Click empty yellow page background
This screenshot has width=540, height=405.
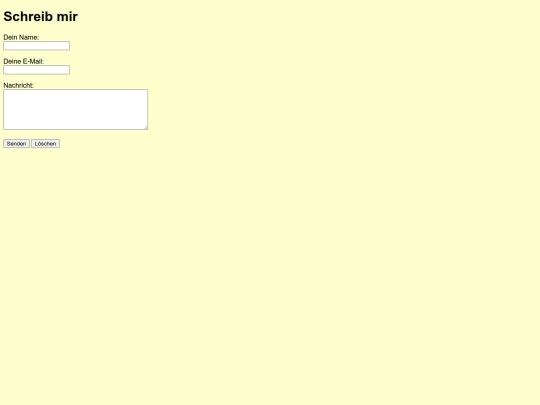click(310, 241)
